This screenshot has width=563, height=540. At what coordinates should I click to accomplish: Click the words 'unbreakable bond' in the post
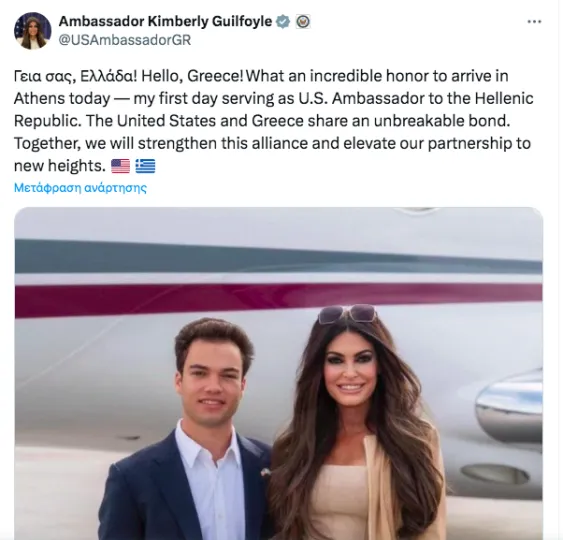click(x=442, y=121)
